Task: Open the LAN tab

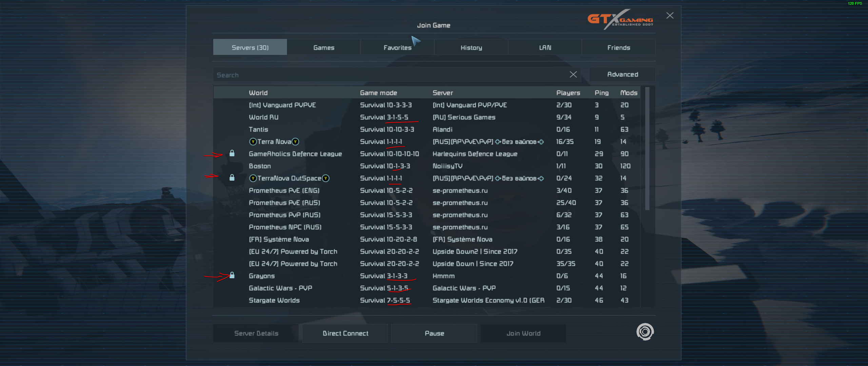Action: coord(545,47)
